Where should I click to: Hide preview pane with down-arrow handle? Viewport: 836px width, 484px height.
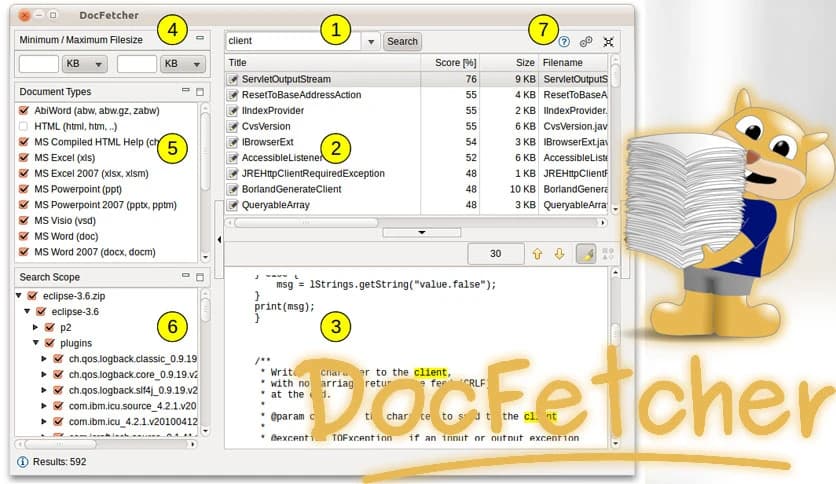point(422,232)
